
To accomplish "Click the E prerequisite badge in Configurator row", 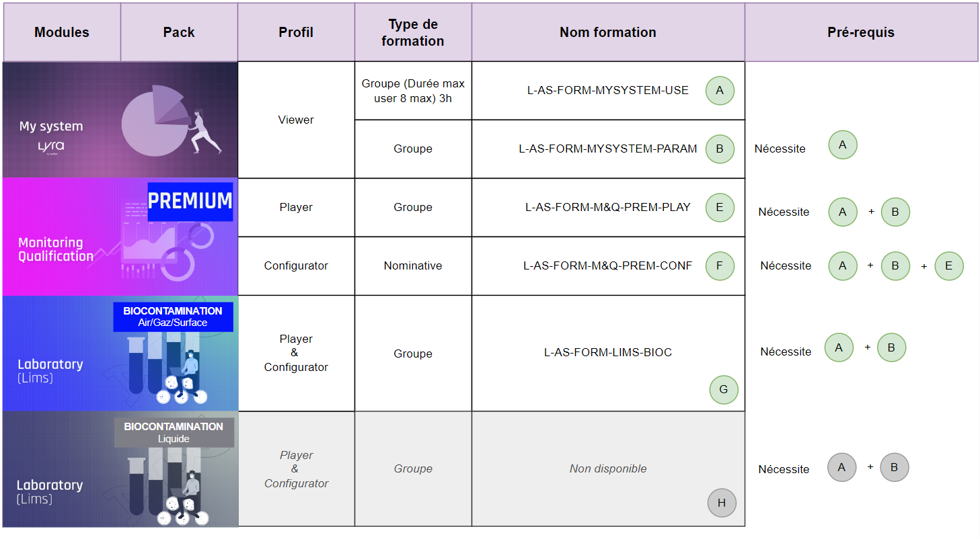I will pos(949,266).
